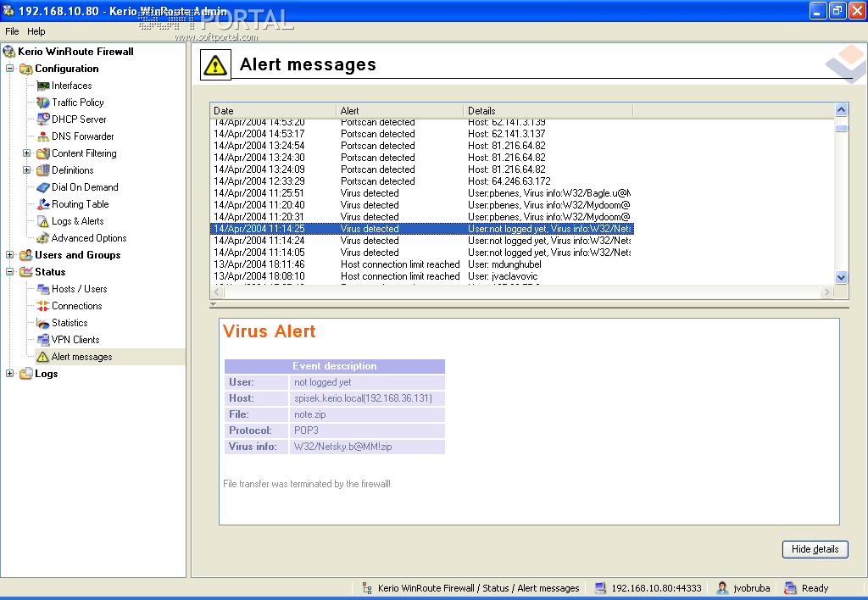Expand the Definitions node

(26, 170)
